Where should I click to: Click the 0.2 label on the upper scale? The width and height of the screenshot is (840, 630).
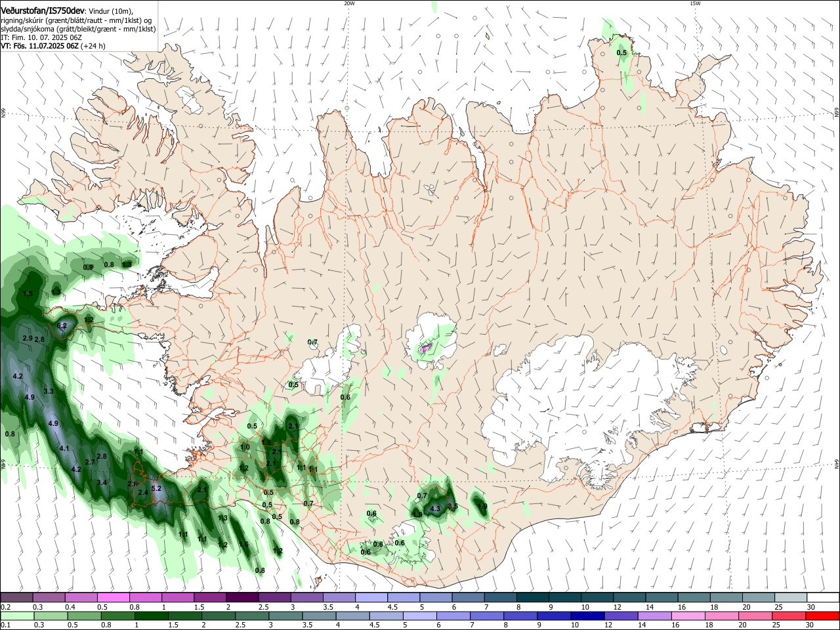tap(5, 607)
